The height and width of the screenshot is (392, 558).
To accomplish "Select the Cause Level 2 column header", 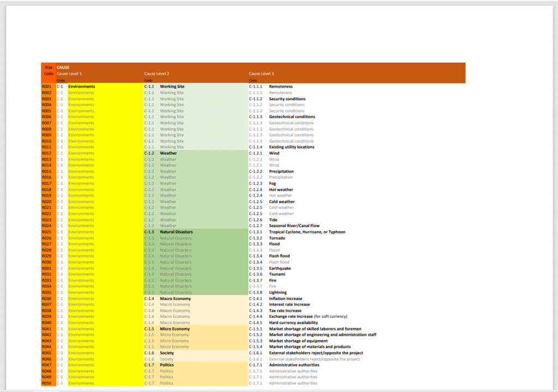I will [156, 73].
